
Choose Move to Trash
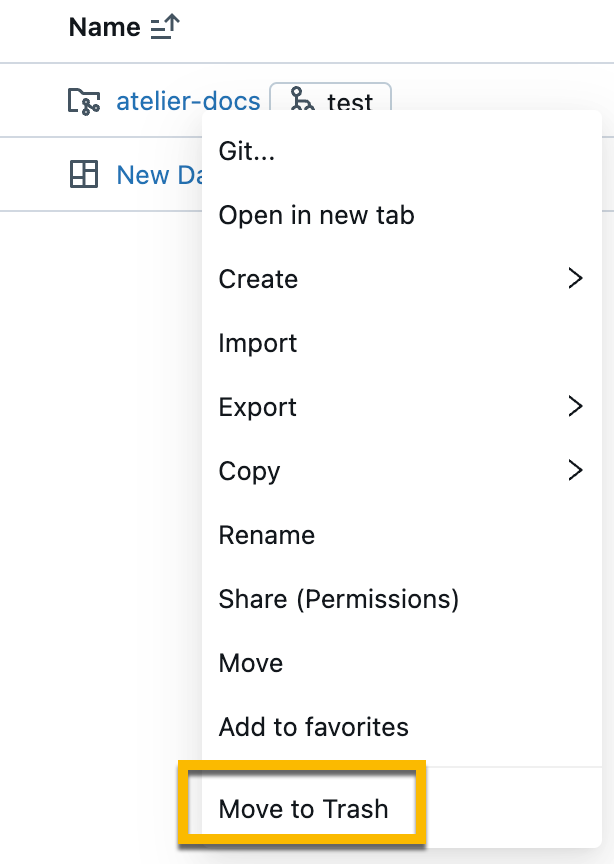click(x=303, y=809)
